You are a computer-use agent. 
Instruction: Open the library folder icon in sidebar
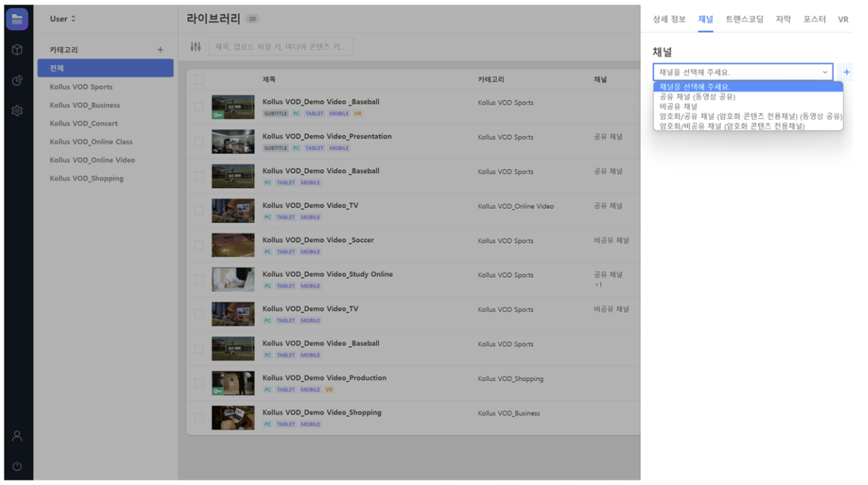pyautogui.click(x=17, y=19)
